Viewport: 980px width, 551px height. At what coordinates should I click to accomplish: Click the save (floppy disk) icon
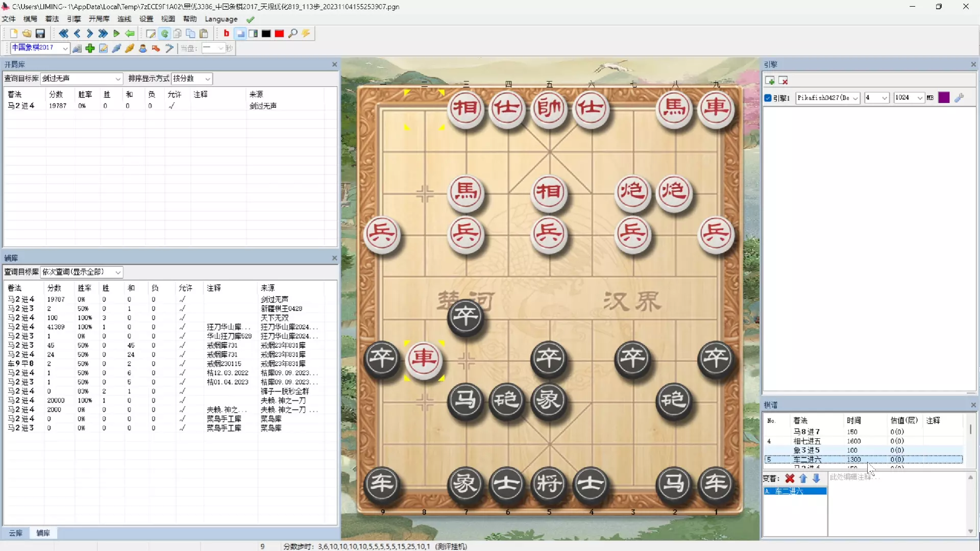(x=40, y=34)
